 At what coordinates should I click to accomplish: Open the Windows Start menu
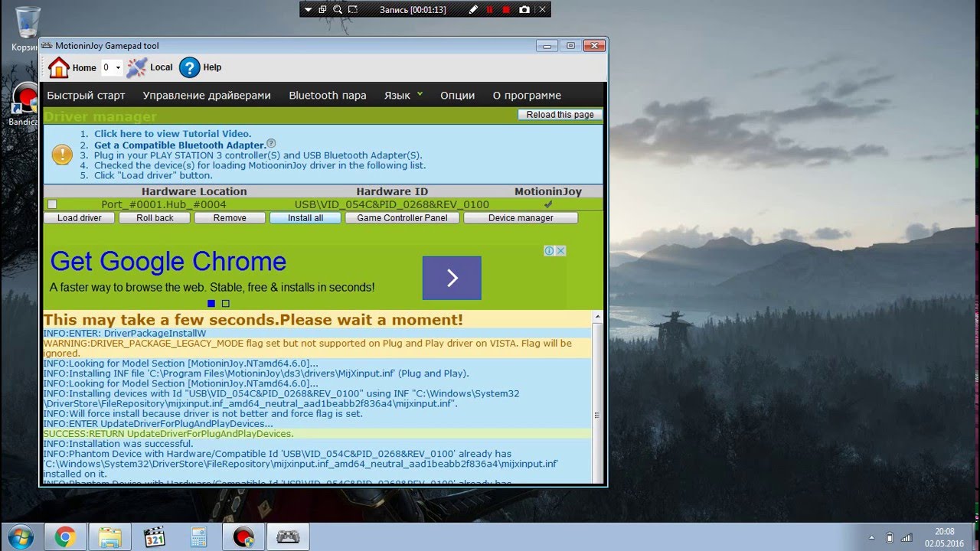coord(21,536)
